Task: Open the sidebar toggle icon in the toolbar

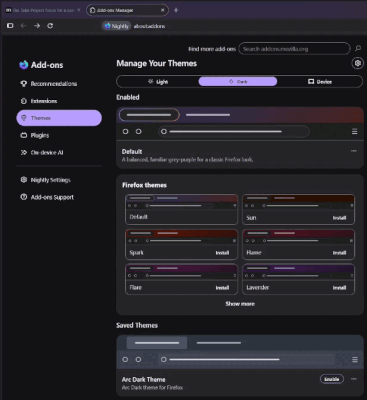Action: click(x=10, y=26)
